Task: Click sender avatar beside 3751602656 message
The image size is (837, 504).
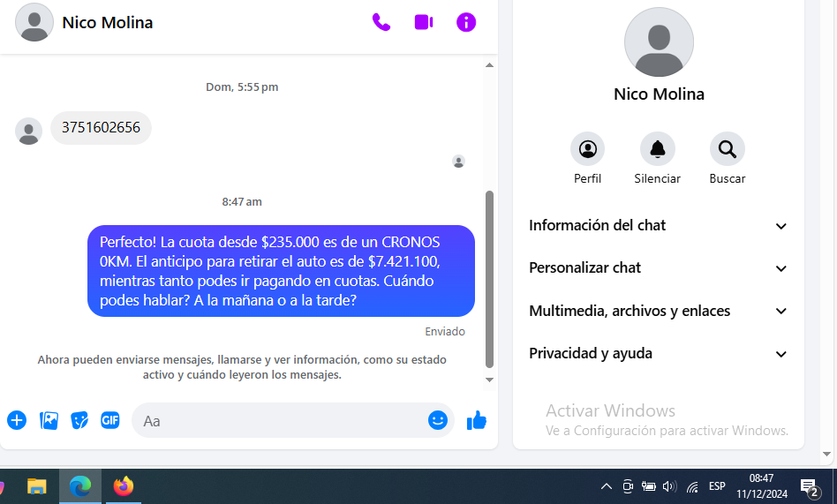Action: [28, 132]
